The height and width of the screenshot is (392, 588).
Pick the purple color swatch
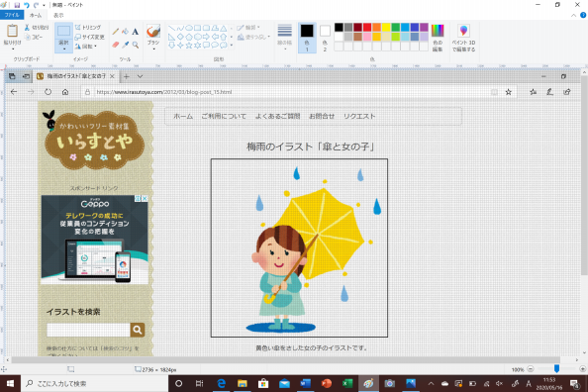click(x=424, y=28)
